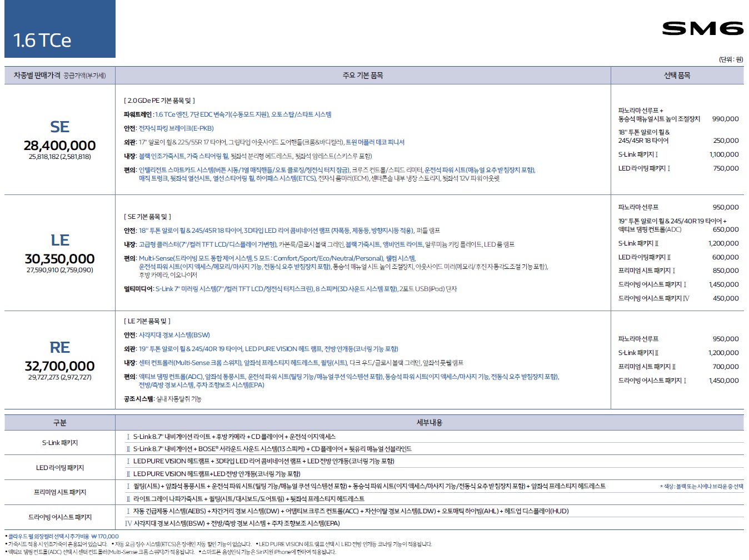Click the LED lighting price 750,000
The height and width of the screenshot is (560, 749).
[x=726, y=168]
